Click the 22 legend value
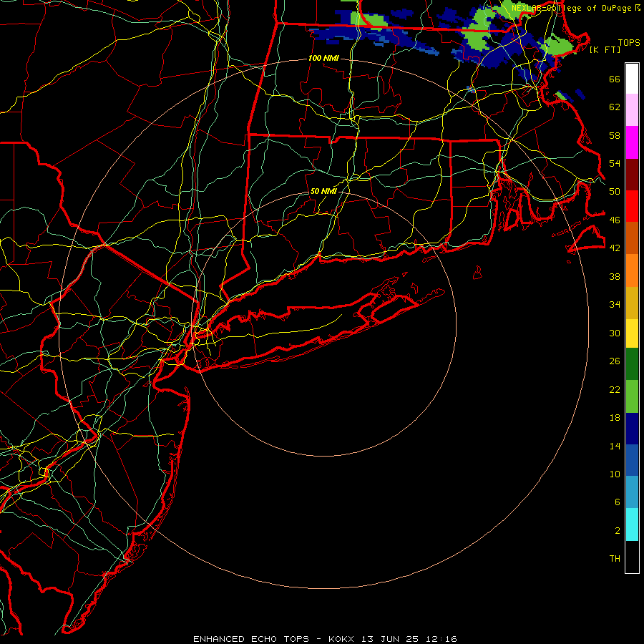This screenshot has width=644, height=644. [615, 389]
